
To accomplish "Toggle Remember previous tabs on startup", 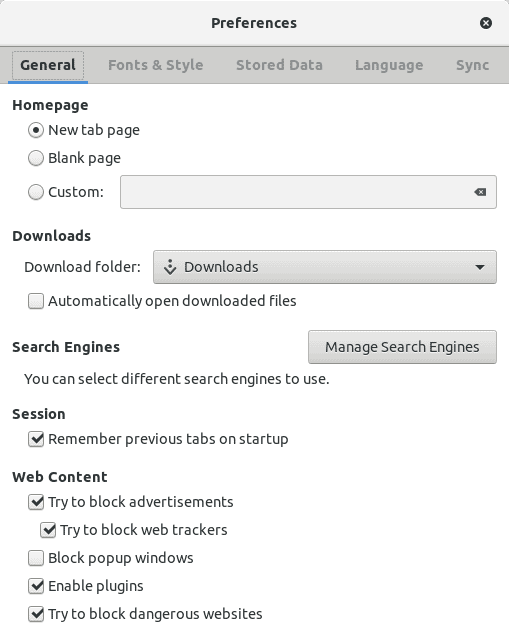I will pos(36,439).
